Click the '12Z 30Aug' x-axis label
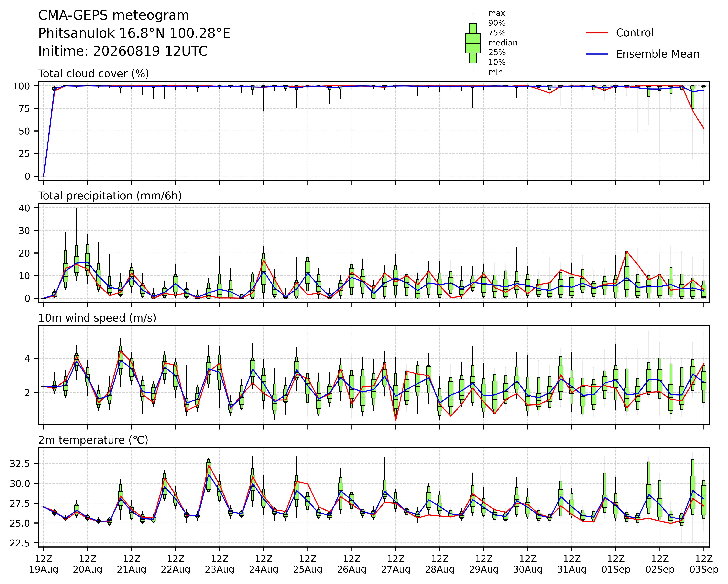This screenshot has width=728, height=584. pos(528,564)
